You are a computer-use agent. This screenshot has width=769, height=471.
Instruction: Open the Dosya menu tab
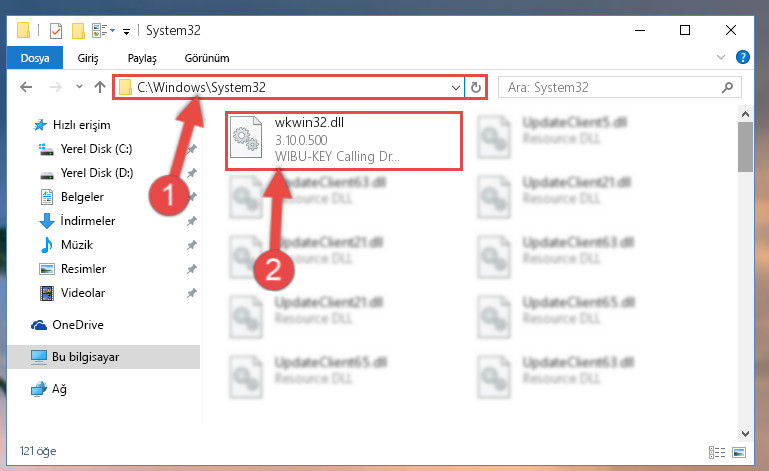[x=35, y=58]
